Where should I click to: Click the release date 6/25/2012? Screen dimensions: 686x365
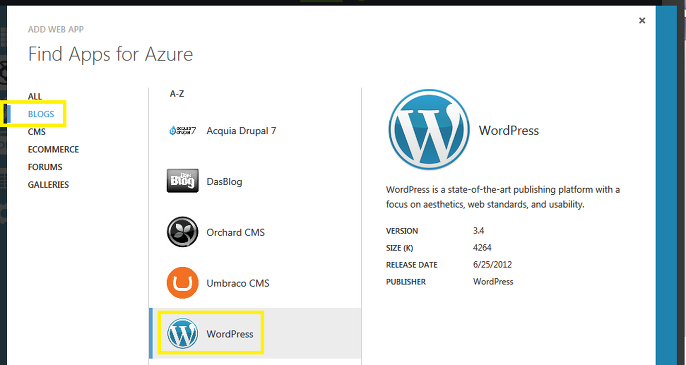[x=492, y=265]
